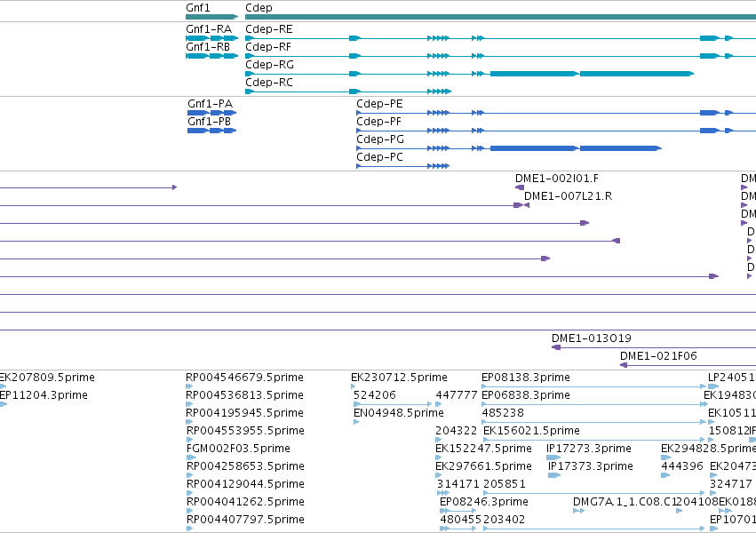Select RP004041262.5prime EST label

[x=245, y=503]
